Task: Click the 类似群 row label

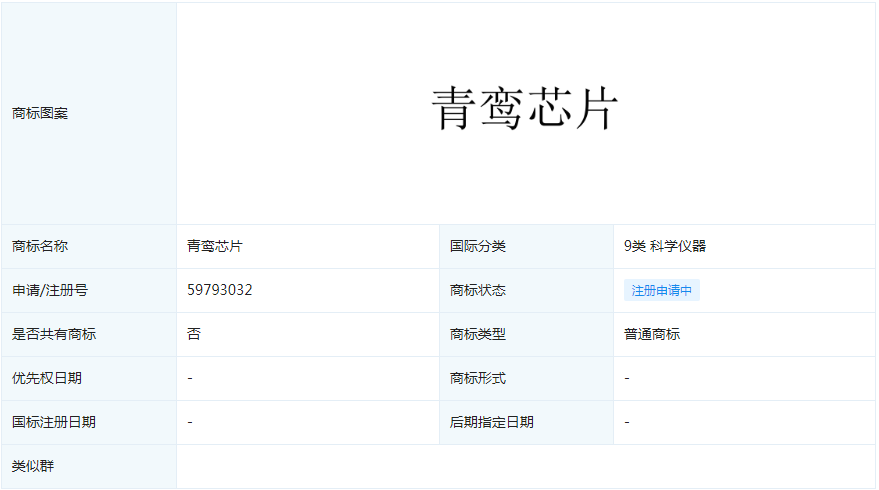Action: (33, 466)
